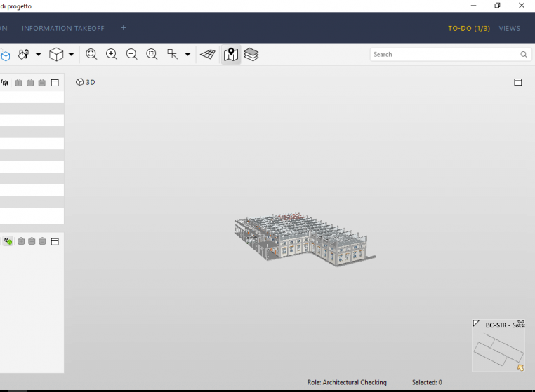Click the blue cube icon in the toolbar
Viewport: 535px width, 392px height.
(5, 55)
